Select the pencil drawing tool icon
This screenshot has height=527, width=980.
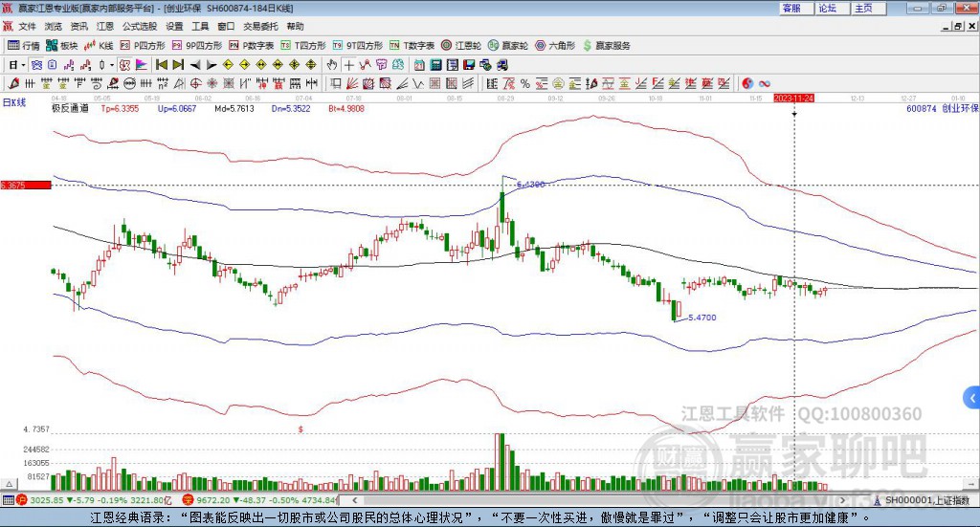coord(13,83)
